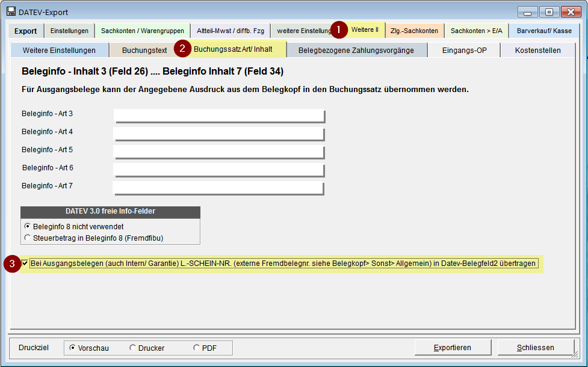Screen dimensions: 588x367
Task: Close the DATEV-Export window
Action: pyautogui.click(x=571, y=12)
